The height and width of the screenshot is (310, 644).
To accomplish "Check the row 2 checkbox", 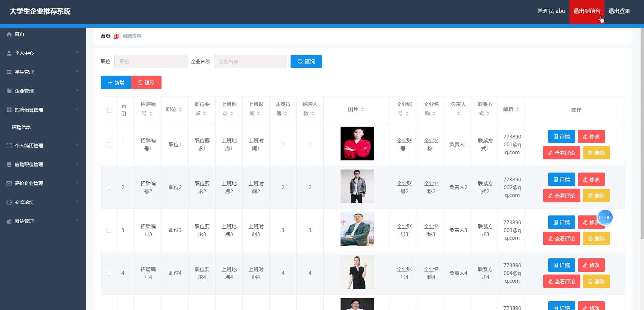I will [x=109, y=187].
